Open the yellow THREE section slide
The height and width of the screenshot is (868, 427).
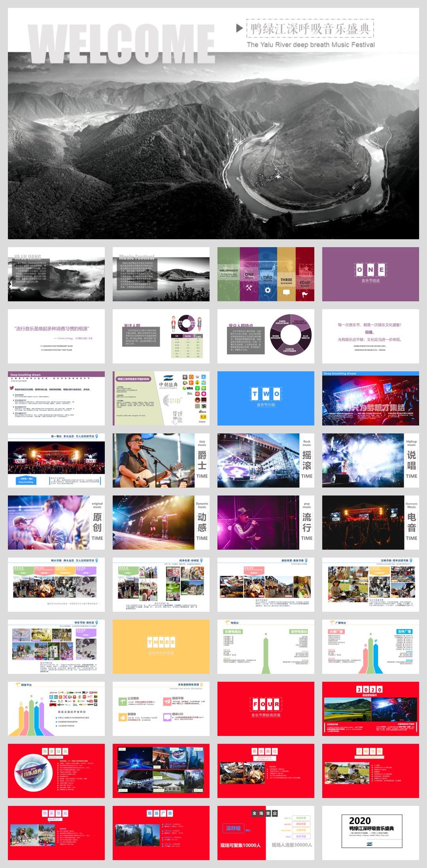(161, 646)
